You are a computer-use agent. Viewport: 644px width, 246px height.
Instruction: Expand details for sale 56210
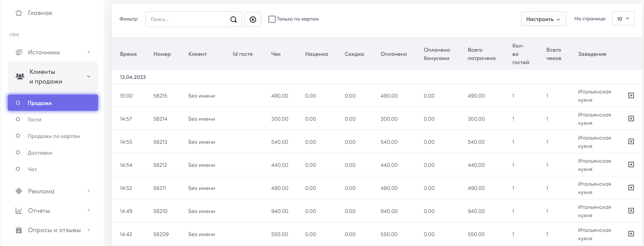point(631,210)
